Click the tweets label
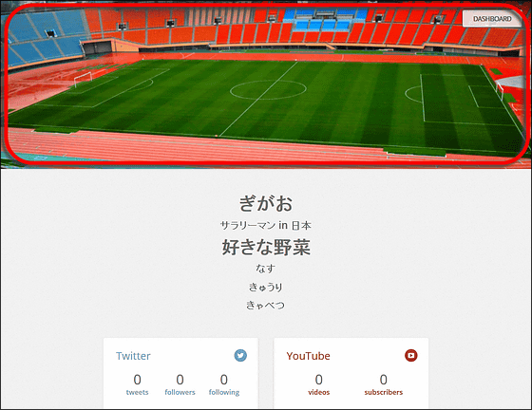 click(137, 392)
